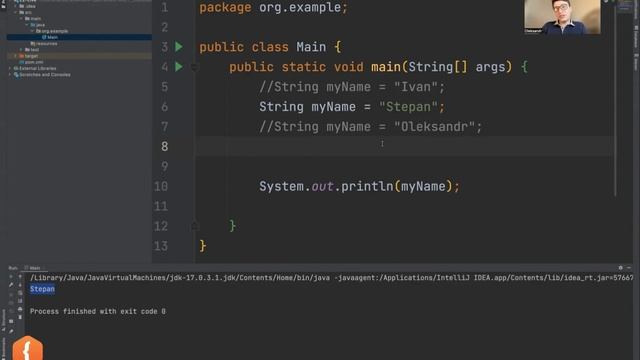Click the "Stepan" string literal on line 6
Image resolution: width=640 pixels, height=360 pixels.
tap(408, 107)
